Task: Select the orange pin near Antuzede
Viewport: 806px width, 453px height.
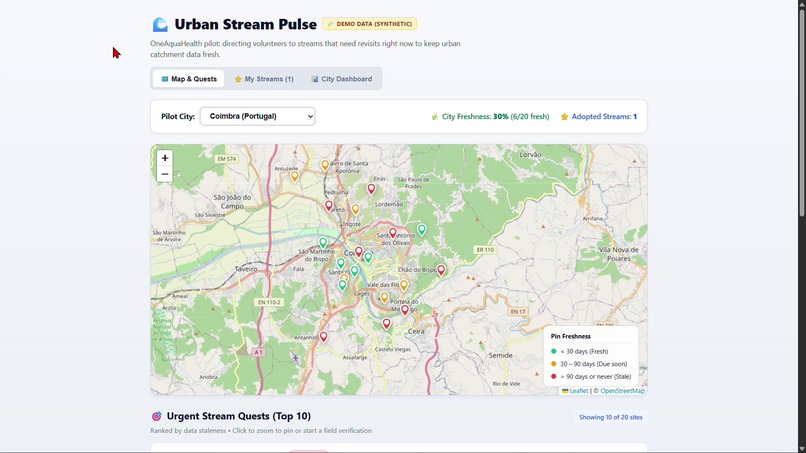Action: pos(295,176)
